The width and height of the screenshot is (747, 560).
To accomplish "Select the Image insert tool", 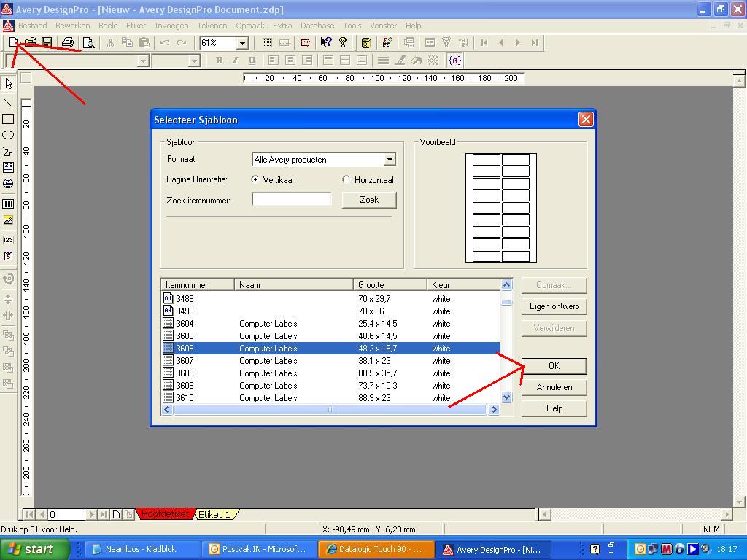I will [9, 219].
